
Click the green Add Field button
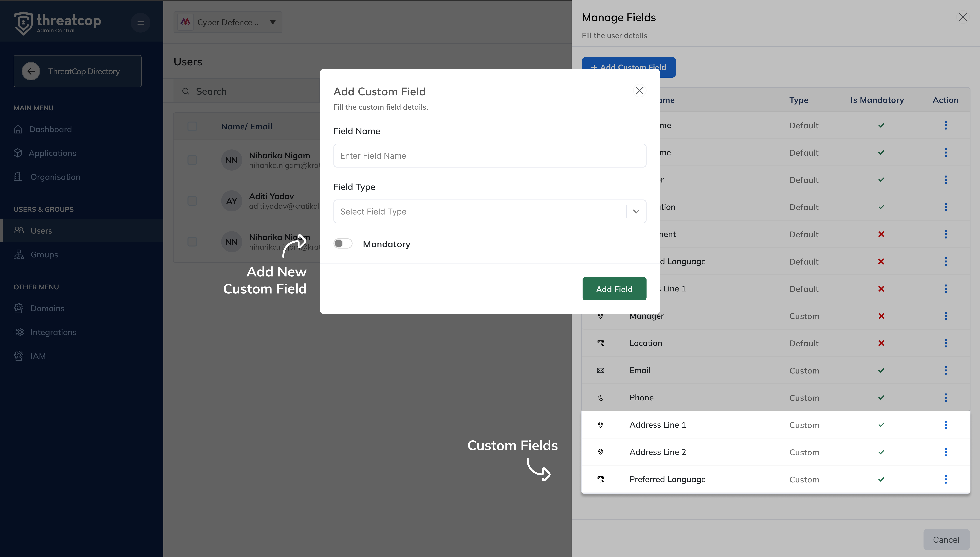point(614,289)
